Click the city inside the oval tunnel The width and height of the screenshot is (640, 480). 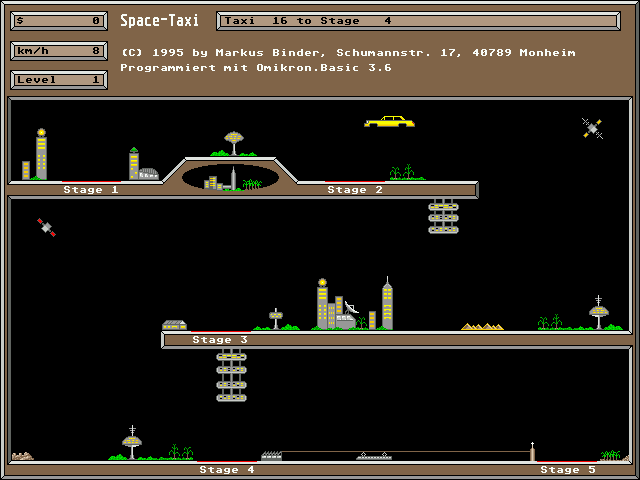click(230, 178)
